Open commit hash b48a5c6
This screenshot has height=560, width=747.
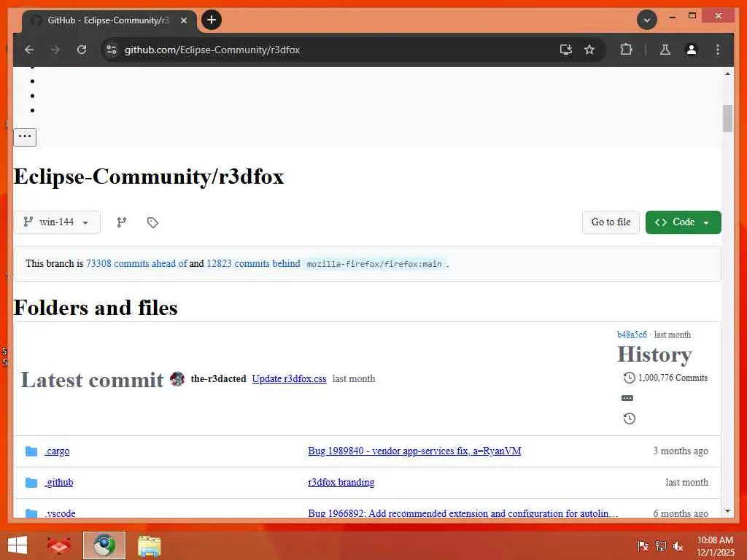pos(632,335)
